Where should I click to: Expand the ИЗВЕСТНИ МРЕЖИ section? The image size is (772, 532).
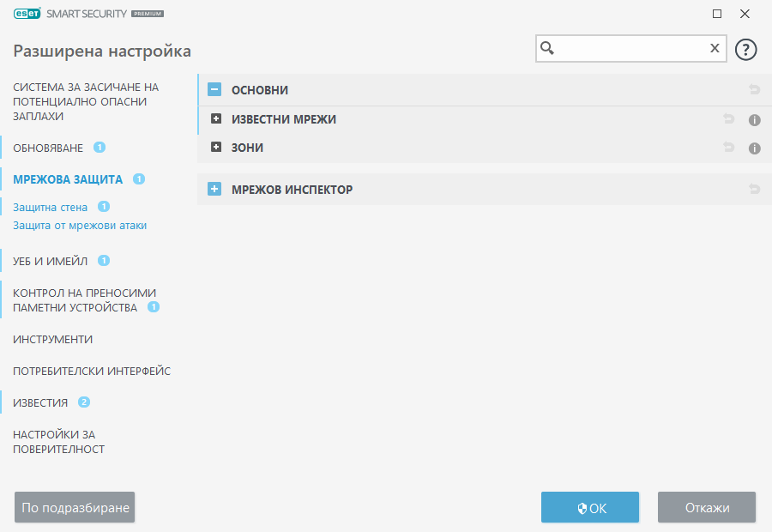(x=215, y=118)
